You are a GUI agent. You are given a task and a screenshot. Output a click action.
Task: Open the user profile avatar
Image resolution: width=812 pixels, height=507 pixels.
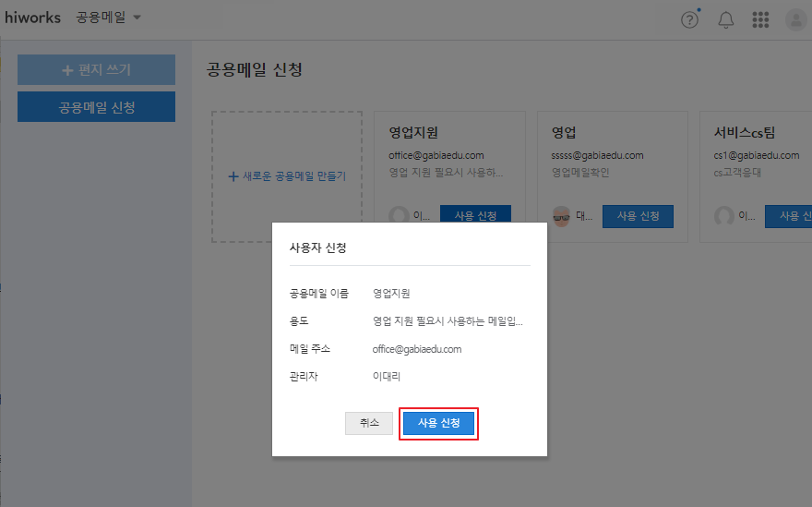(x=796, y=19)
